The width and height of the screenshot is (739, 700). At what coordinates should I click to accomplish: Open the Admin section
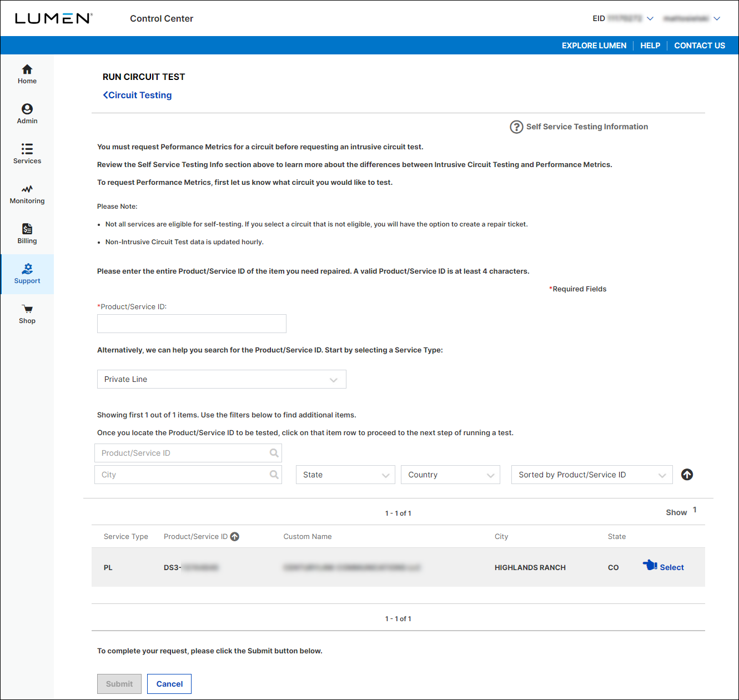click(27, 114)
